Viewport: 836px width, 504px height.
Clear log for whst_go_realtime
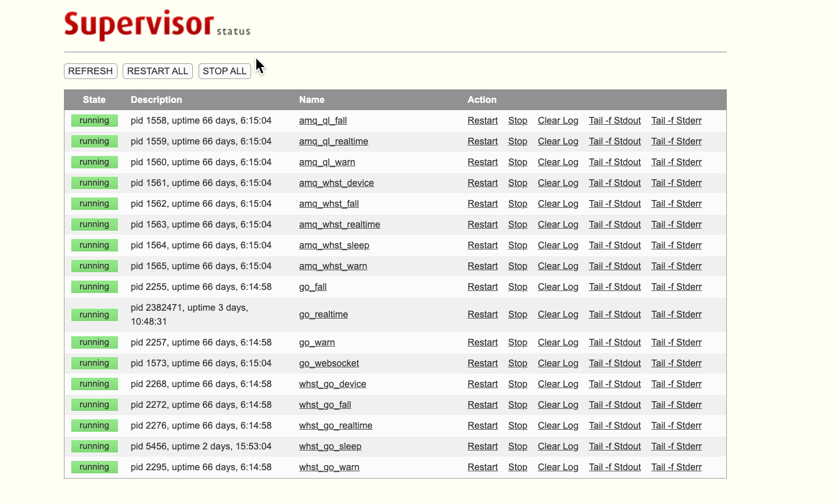(x=558, y=426)
